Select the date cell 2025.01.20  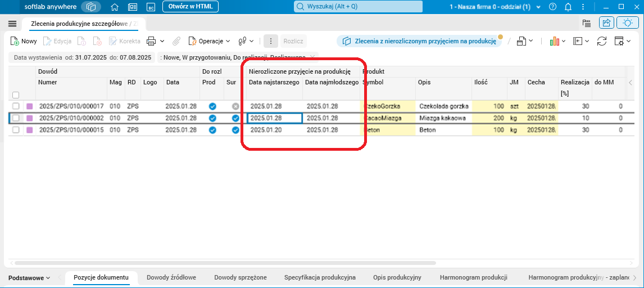click(x=274, y=130)
